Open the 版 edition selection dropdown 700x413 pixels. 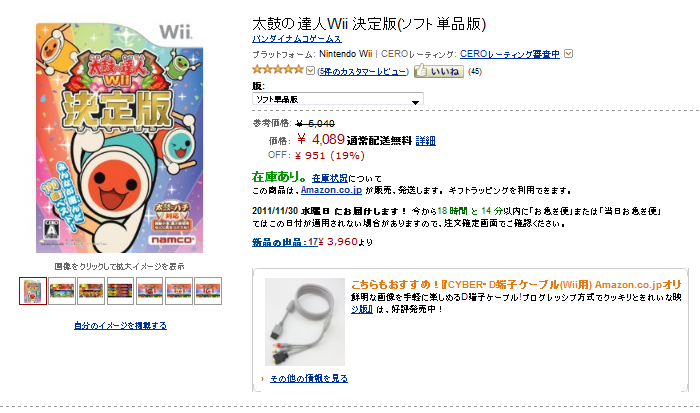click(338, 99)
